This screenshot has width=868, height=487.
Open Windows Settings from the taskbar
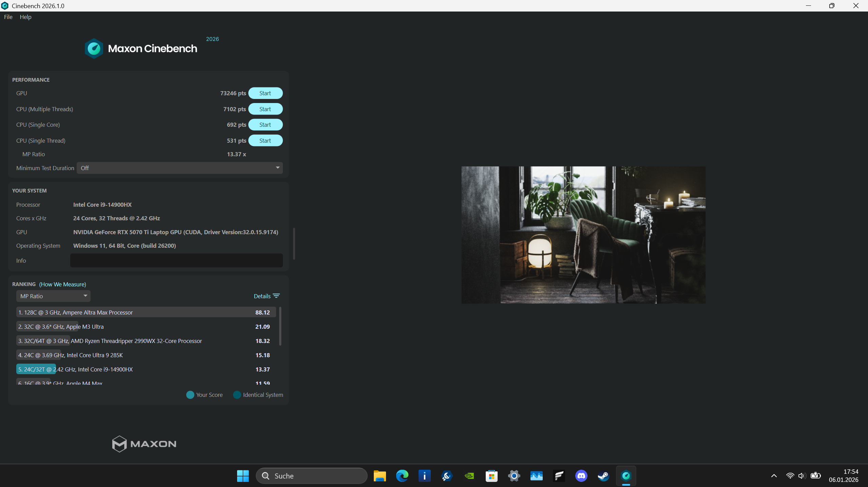(x=514, y=475)
